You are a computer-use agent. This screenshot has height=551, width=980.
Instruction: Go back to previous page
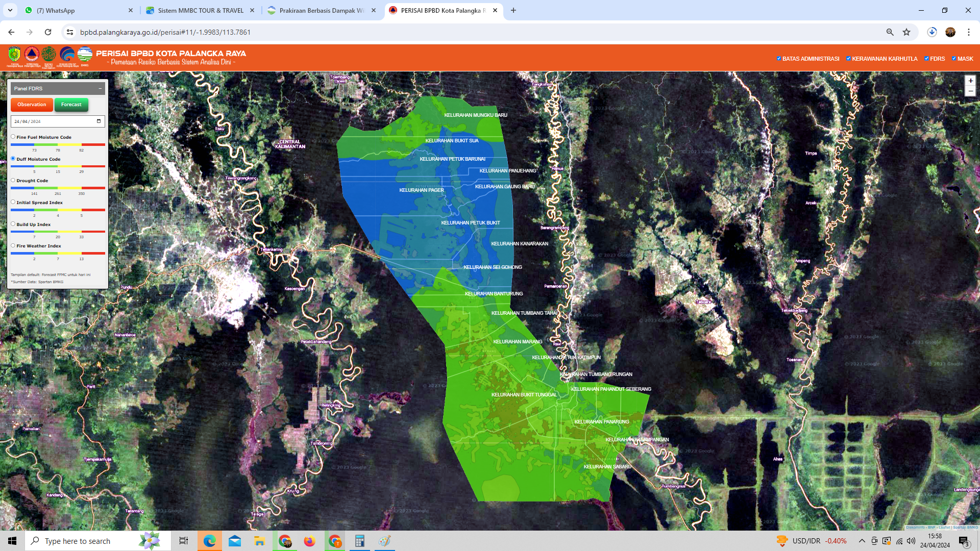tap(11, 32)
